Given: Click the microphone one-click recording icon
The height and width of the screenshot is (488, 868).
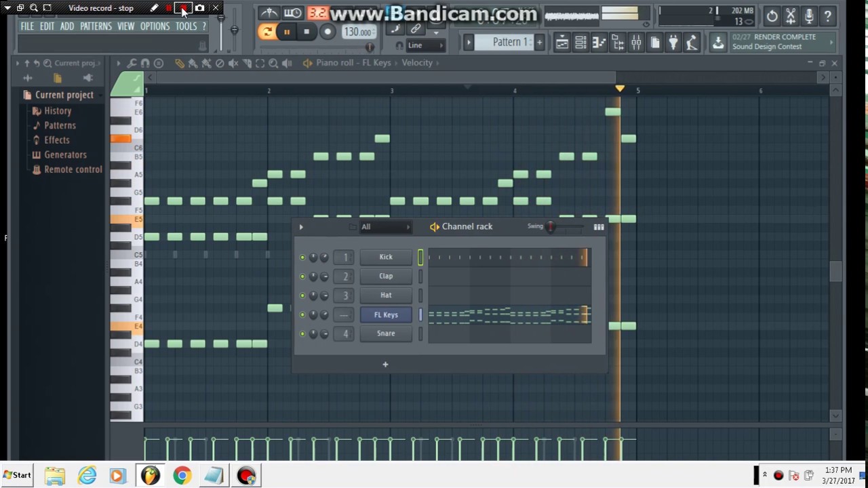Looking at the screenshot, I should coord(809,16).
